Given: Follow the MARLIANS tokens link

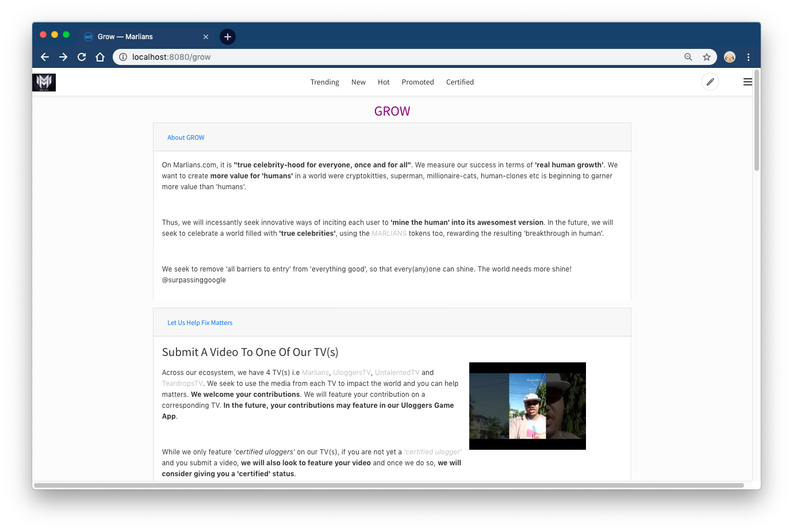Looking at the screenshot, I should [x=389, y=234].
